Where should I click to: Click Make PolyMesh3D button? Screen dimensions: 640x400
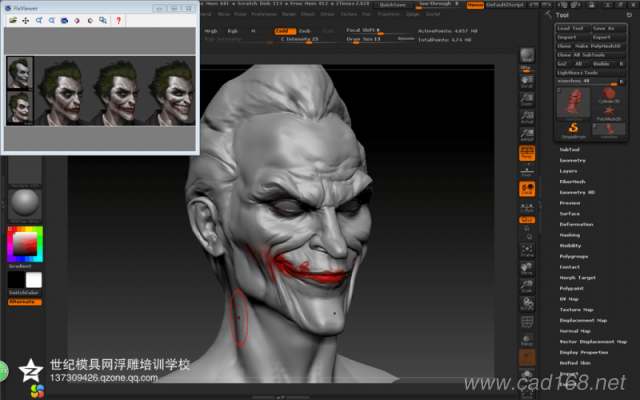point(600,46)
